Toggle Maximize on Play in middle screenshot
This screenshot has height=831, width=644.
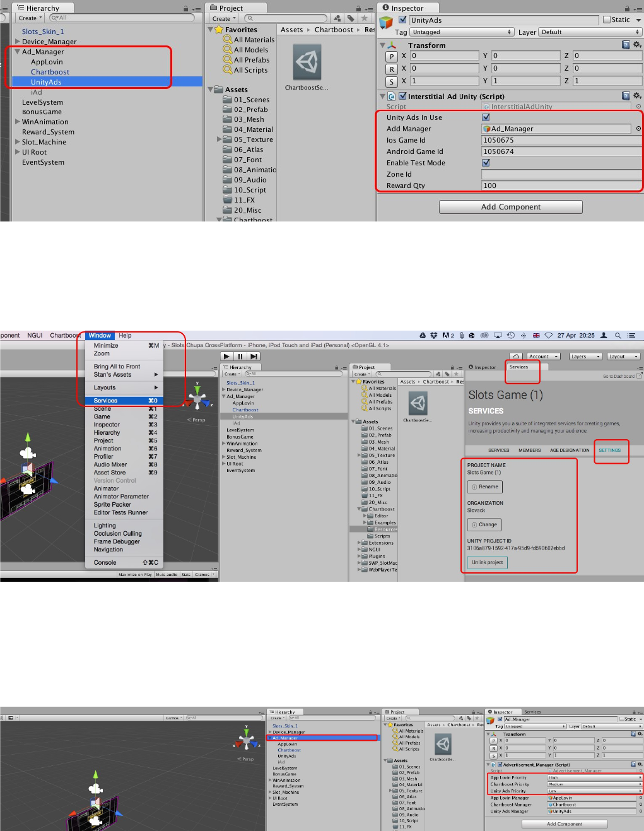(x=135, y=575)
